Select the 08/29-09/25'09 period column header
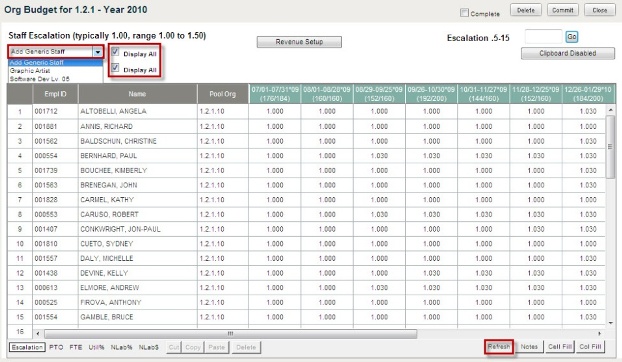Screen dimensions: 622x362 coord(379,94)
